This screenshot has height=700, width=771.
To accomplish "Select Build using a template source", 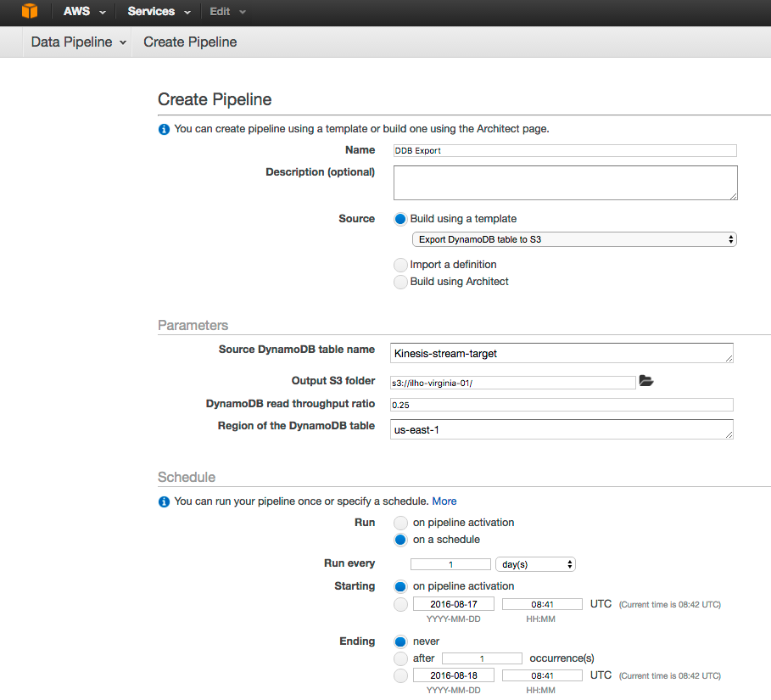I will [x=400, y=219].
